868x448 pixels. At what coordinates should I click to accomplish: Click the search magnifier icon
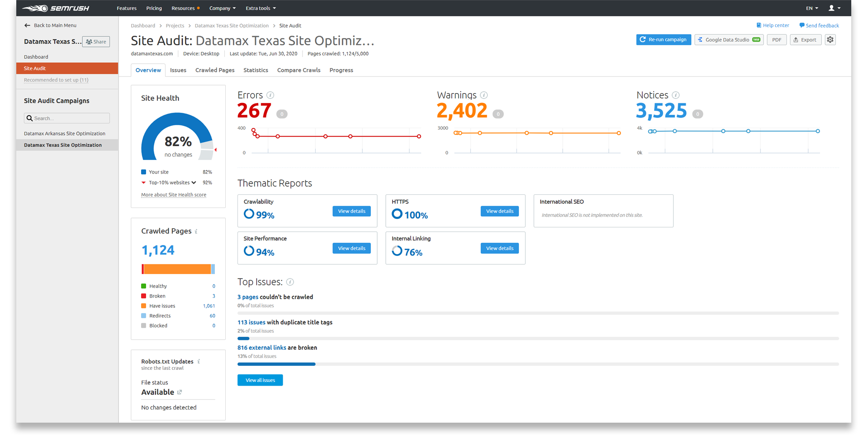click(x=30, y=118)
